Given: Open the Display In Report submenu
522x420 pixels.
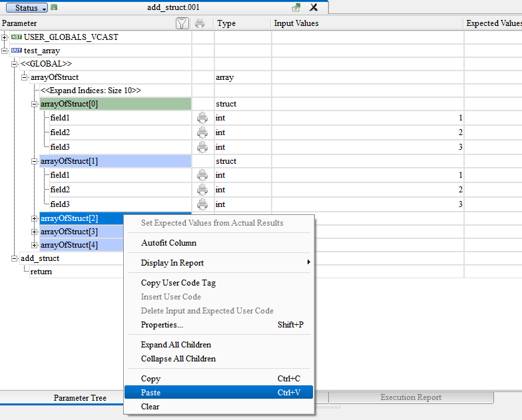Looking at the screenshot, I should tap(172, 263).
